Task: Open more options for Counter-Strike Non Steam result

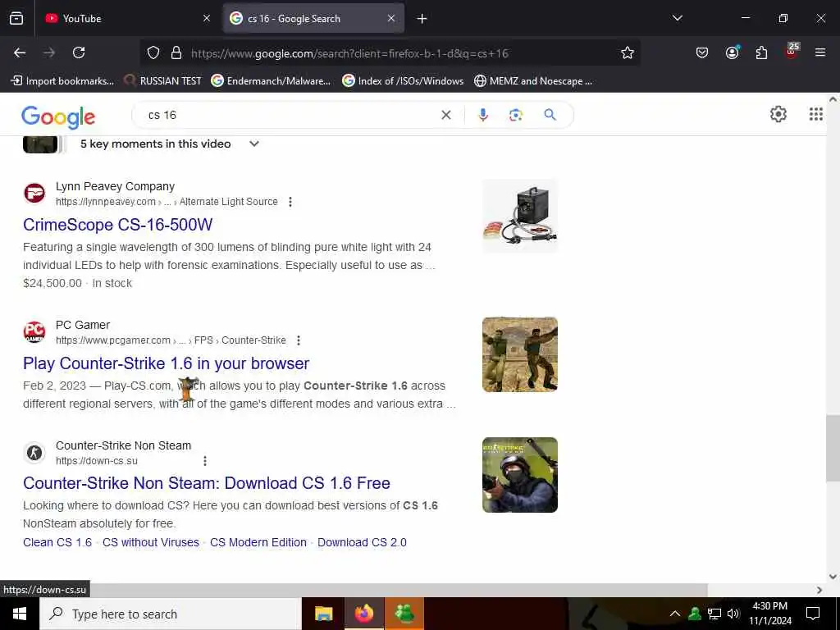Action: (204, 461)
